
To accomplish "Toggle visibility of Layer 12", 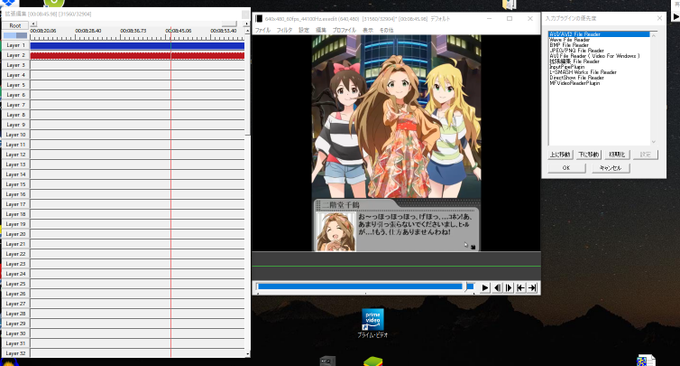I will pyautogui.click(x=15, y=154).
